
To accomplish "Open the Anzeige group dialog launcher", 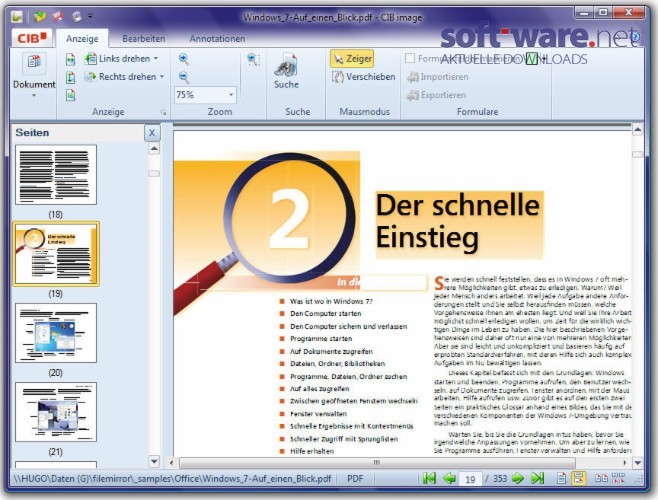I will (163, 113).
